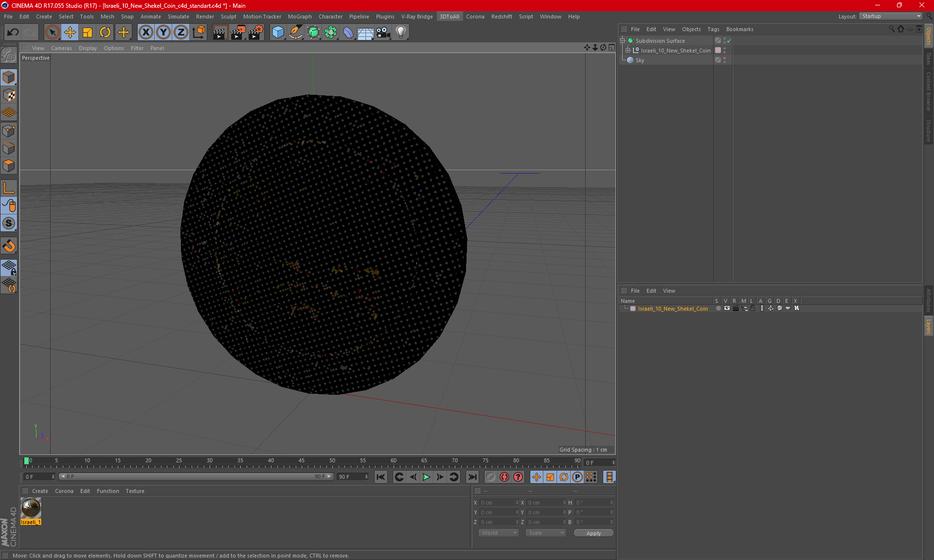Viewport: 934px width, 560px height.
Task: Open the Array modeling objects icon
Action: (x=331, y=33)
